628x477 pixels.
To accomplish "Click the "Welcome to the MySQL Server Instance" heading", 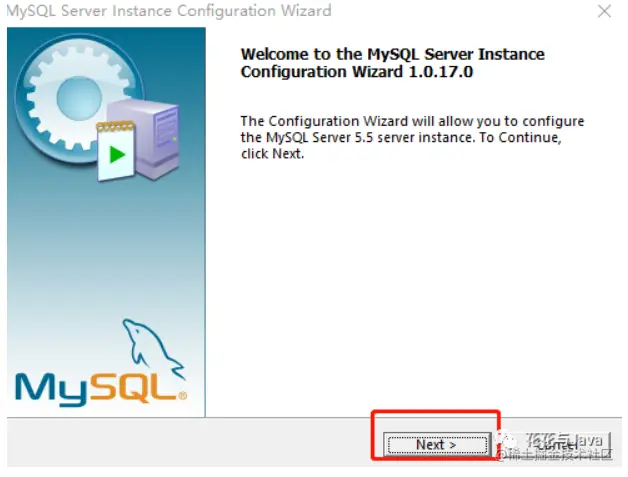I will coord(392,63).
